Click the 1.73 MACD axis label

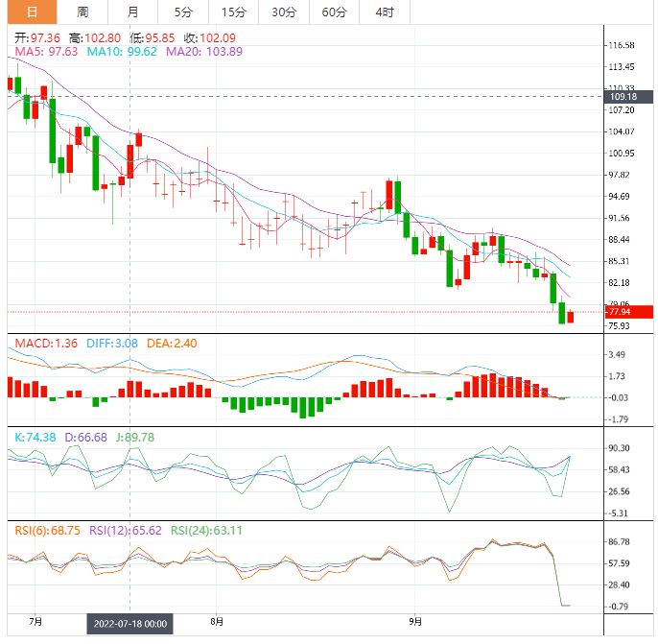[617, 376]
